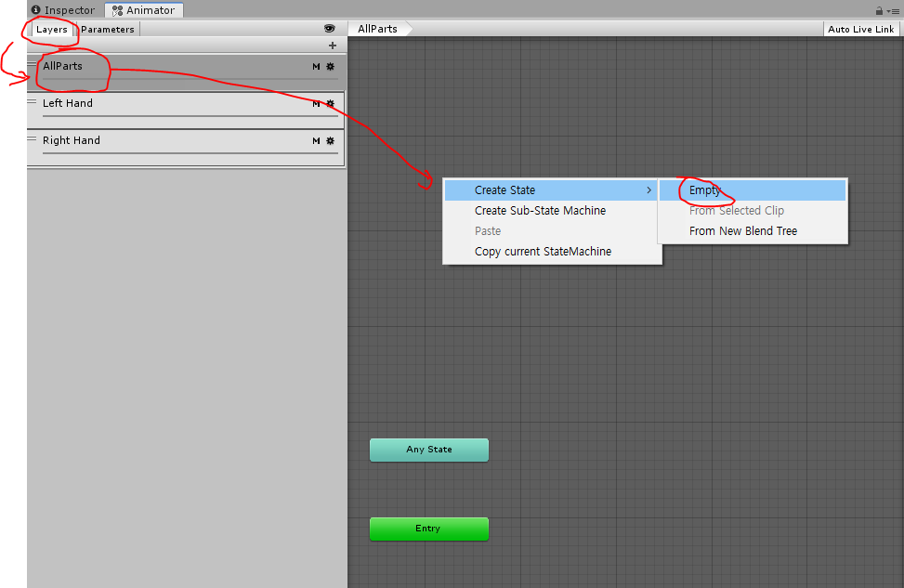Click the AllParts layer weight bar
Viewport: 904px width, 588px height.
[190, 78]
